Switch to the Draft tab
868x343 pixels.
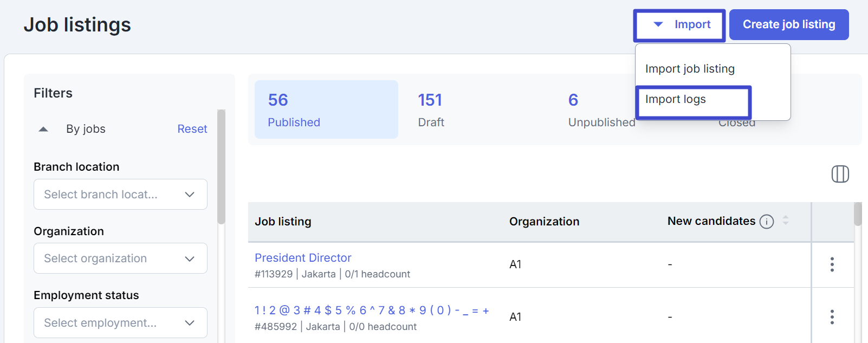point(431,109)
